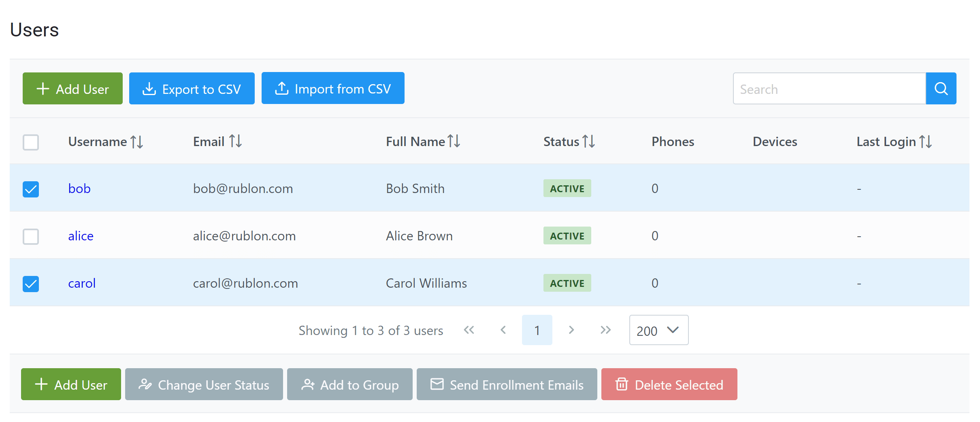This screenshot has width=980, height=422.
Task: Sort table by Email sort icon
Action: (235, 141)
